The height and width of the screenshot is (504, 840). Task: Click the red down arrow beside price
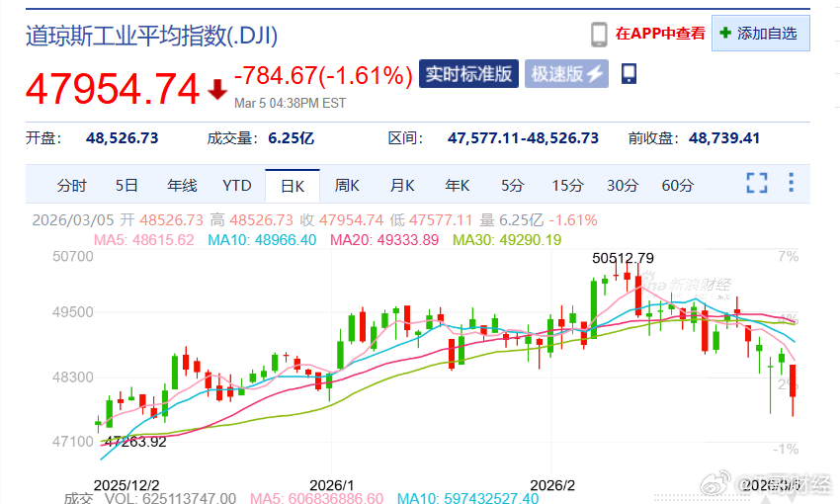(x=217, y=90)
